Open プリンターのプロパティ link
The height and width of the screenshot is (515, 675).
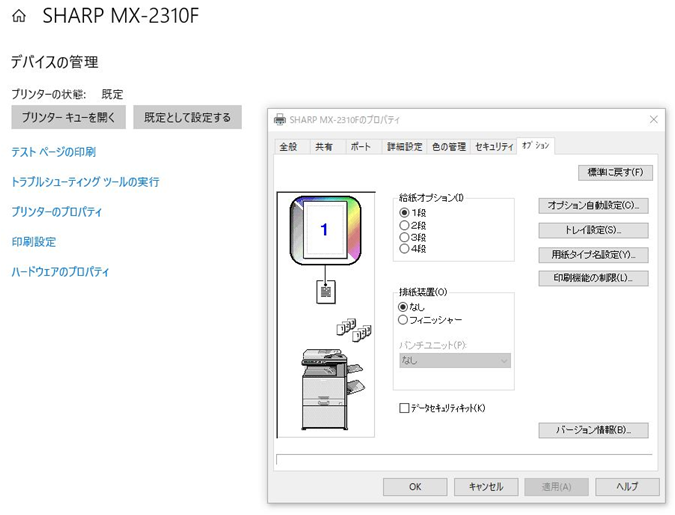[x=56, y=212]
